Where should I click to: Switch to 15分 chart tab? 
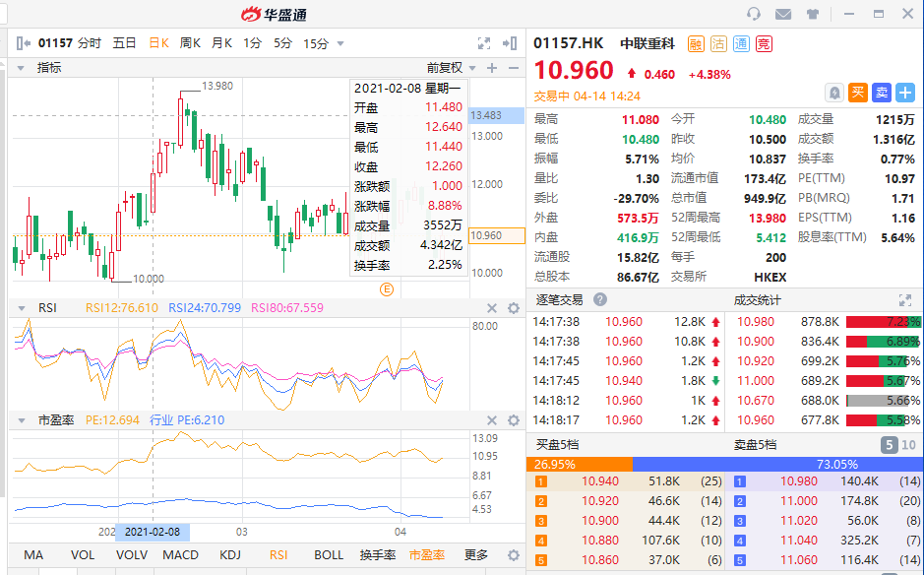click(316, 43)
